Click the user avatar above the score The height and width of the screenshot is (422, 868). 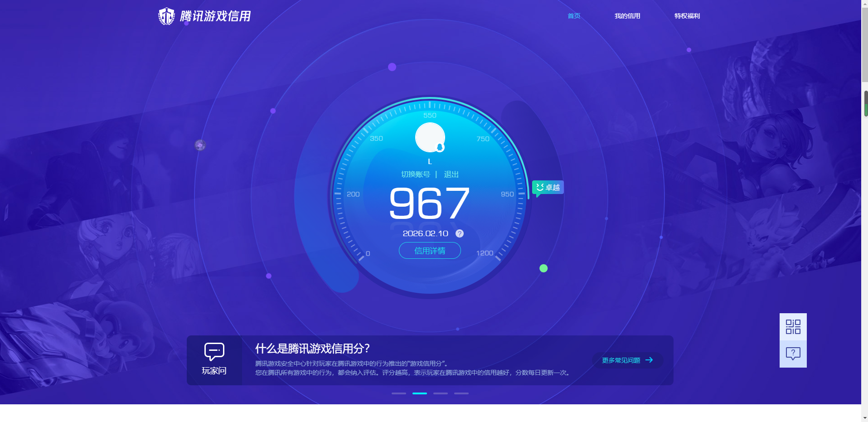(429, 137)
